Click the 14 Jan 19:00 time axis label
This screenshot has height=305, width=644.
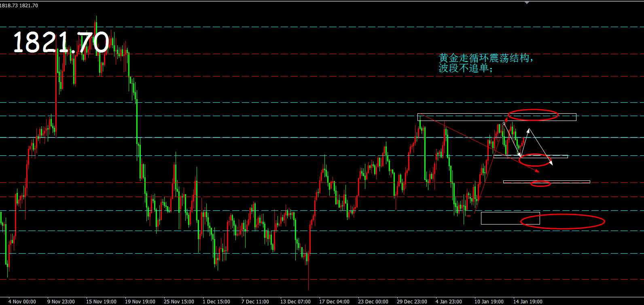[x=528, y=302]
